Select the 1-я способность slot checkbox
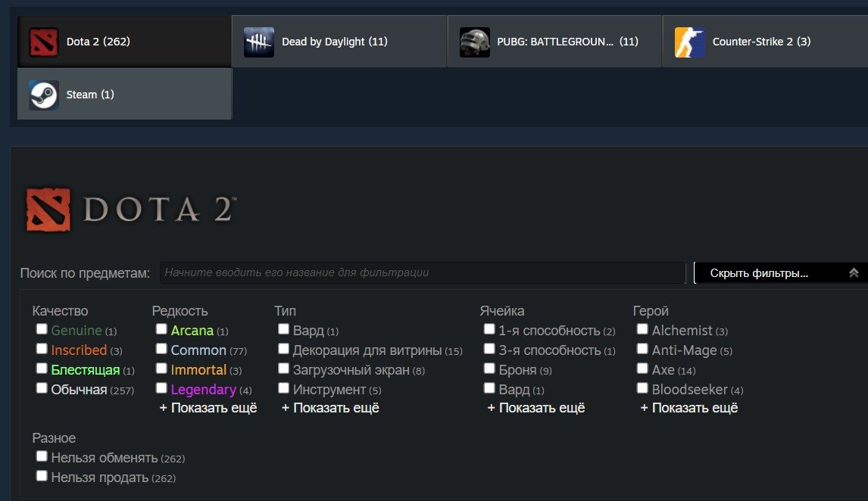The height and width of the screenshot is (501, 868). pyautogui.click(x=489, y=329)
